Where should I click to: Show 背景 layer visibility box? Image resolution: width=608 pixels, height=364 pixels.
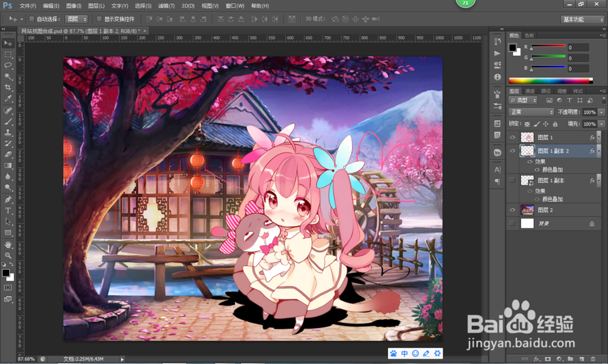[513, 223]
